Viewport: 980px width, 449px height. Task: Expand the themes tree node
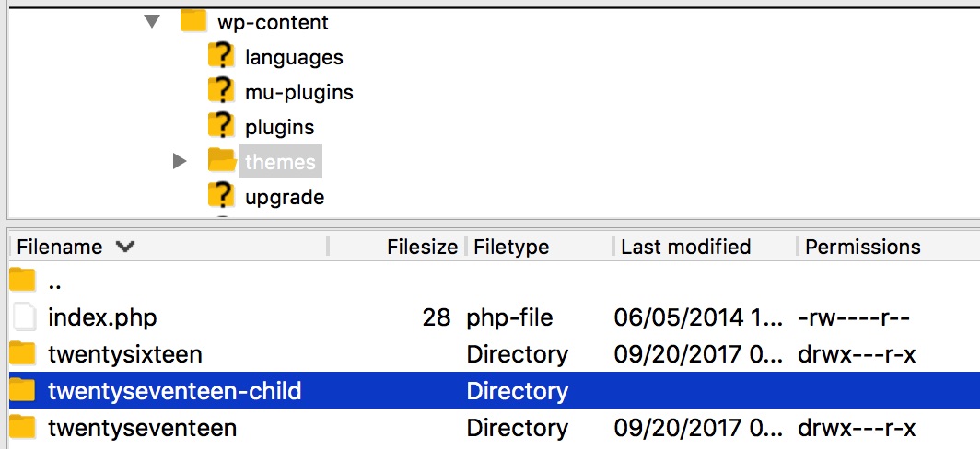[x=180, y=161]
